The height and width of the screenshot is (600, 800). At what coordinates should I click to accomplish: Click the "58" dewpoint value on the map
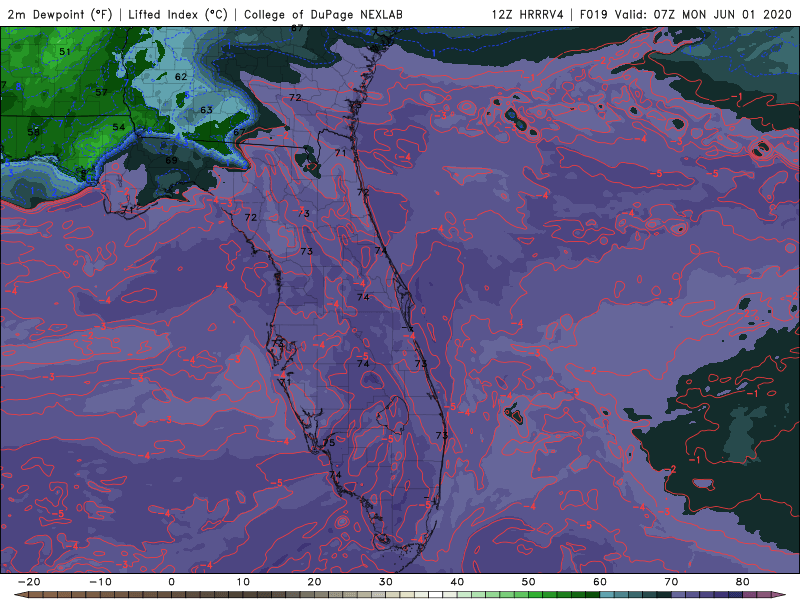point(34,132)
